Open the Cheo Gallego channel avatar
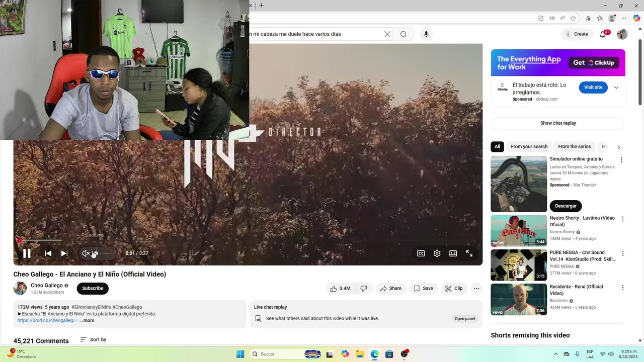 pos(20,289)
